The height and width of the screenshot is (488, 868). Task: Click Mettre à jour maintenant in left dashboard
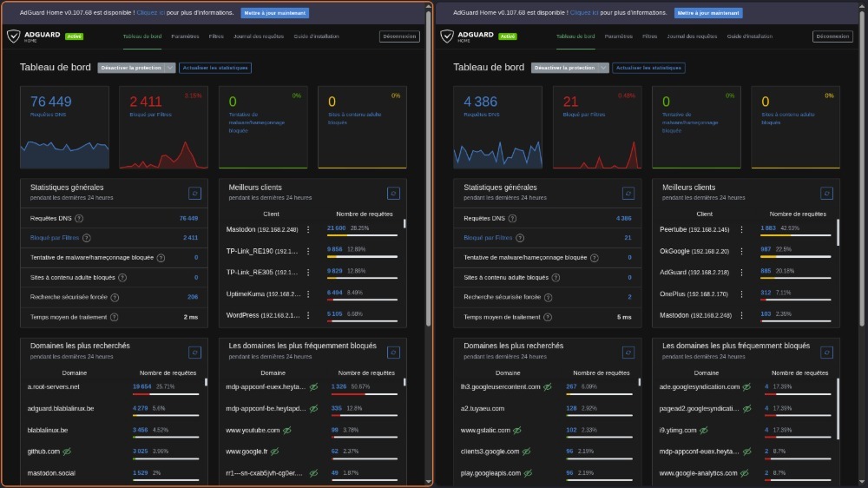(x=274, y=13)
